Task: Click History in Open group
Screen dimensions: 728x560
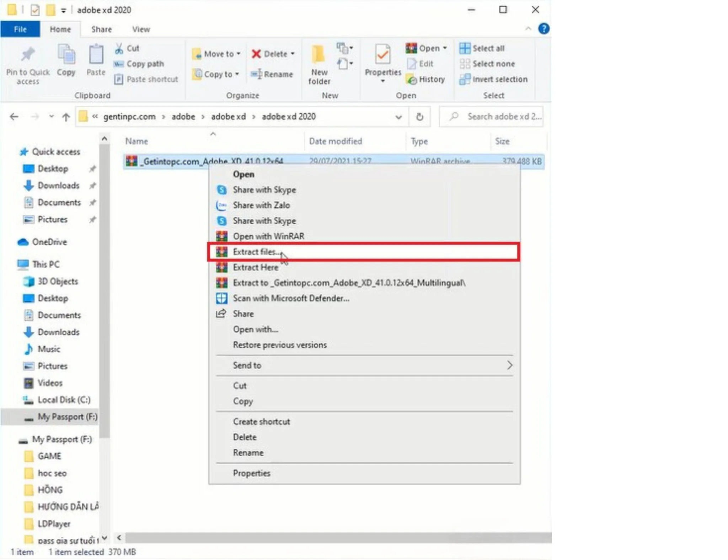Action: (425, 79)
